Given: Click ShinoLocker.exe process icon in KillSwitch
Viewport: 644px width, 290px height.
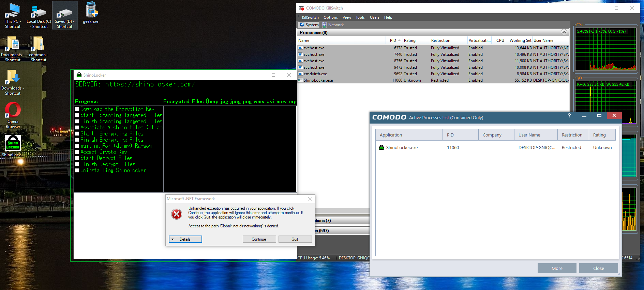Looking at the screenshot, I should coord(300,80).
